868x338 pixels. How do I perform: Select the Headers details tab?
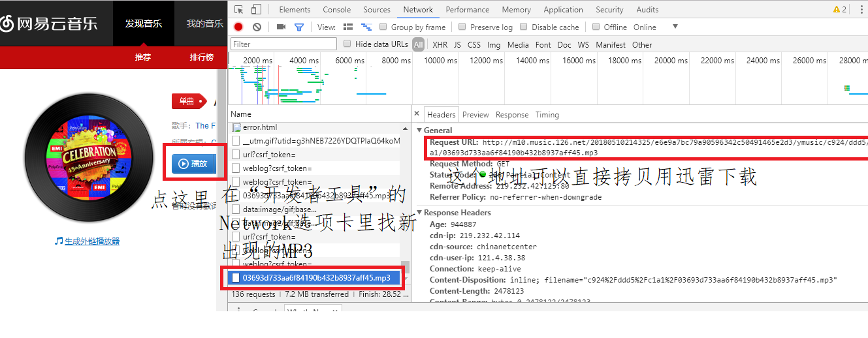442,115
